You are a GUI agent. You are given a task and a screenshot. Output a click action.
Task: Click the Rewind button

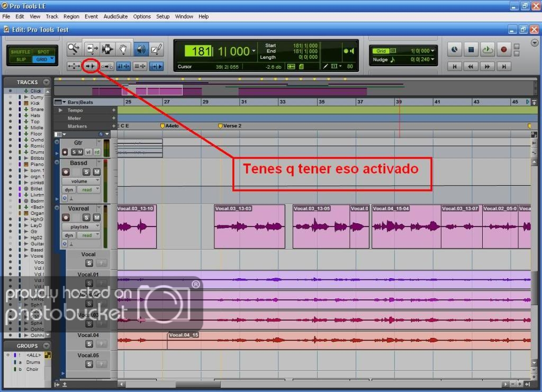[x=471, y=66]
